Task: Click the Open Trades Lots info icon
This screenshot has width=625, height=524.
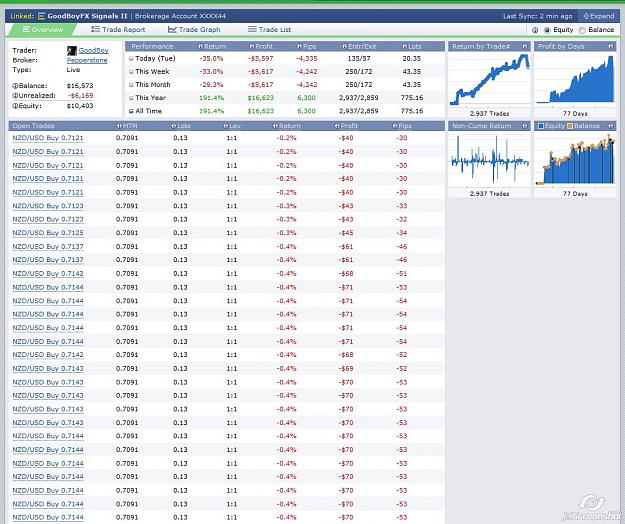Action: click(x=173, y=126)
